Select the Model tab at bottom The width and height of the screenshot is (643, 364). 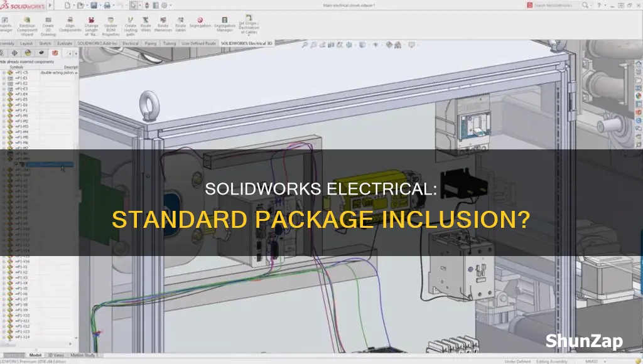tap(35, 355)
